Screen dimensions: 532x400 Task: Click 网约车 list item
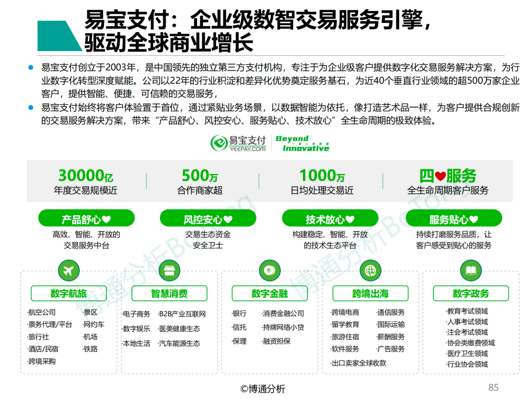click(x=94, y=324)
